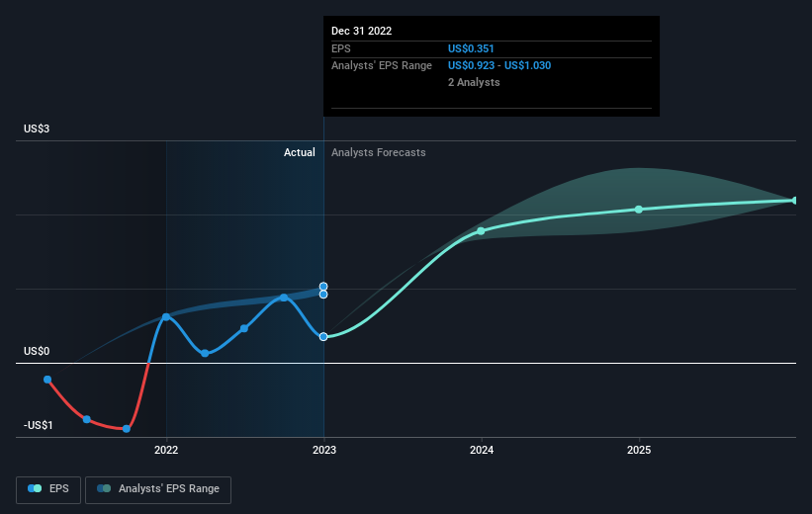This screenshot has width=812, height=514.
Task: Click the 2022 x-axis label
Action: [166, 450]
